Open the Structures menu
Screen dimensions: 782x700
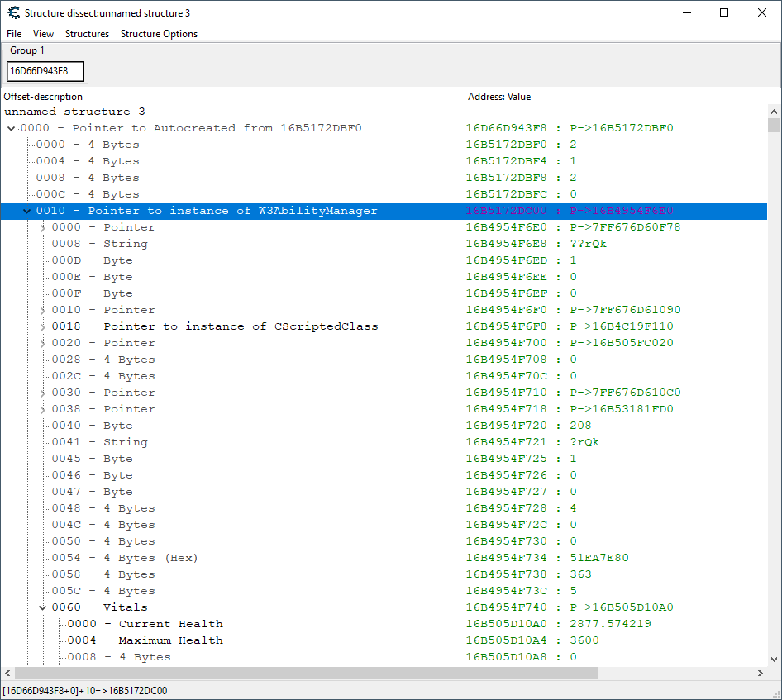87,34
